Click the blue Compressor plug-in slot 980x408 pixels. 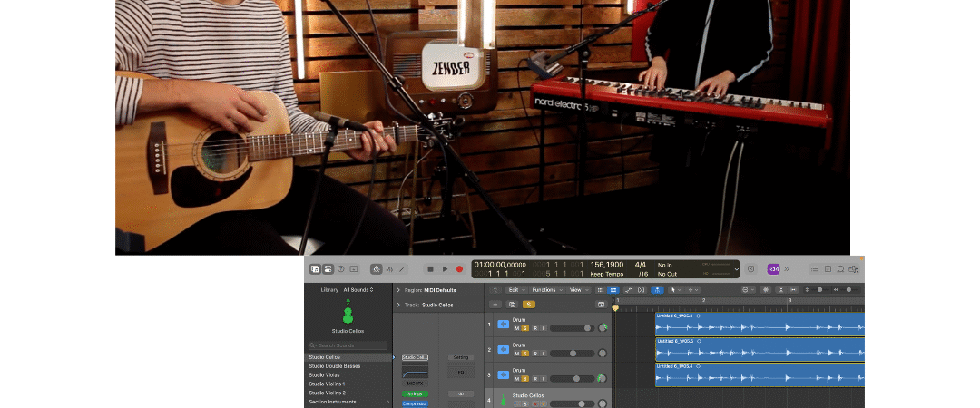tap(415, 403)
